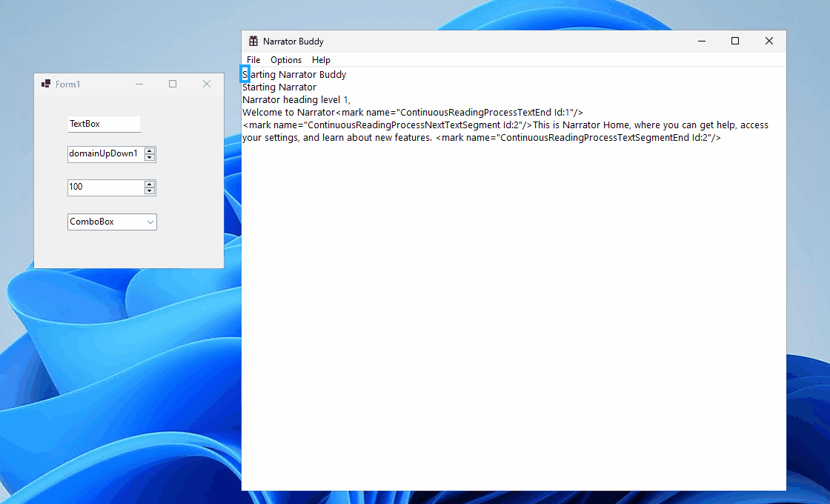Viewport: 830px width, 504px height.
Task: Minimize the Form1 window
Action: click(x=139, y=84)
